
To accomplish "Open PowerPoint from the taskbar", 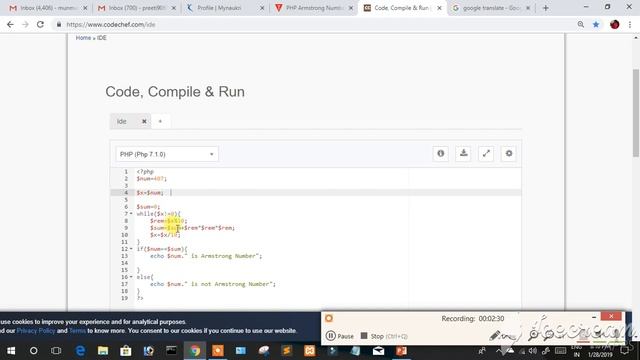I will (402, 351).
